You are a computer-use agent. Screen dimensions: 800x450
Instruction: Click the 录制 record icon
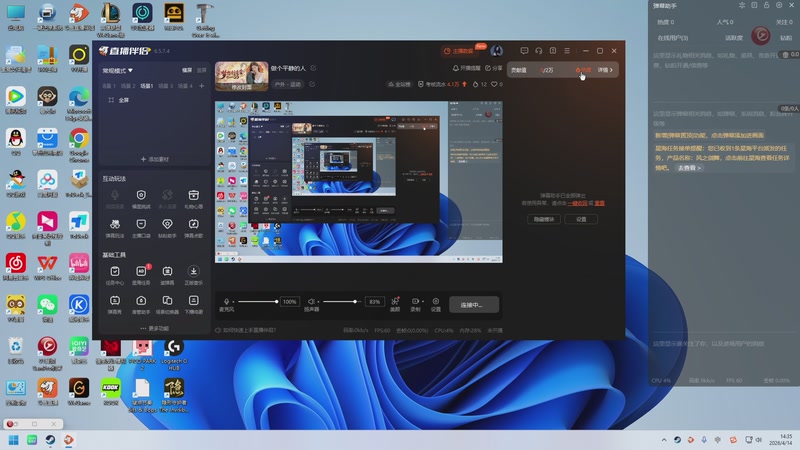click(x=415, y=304)
